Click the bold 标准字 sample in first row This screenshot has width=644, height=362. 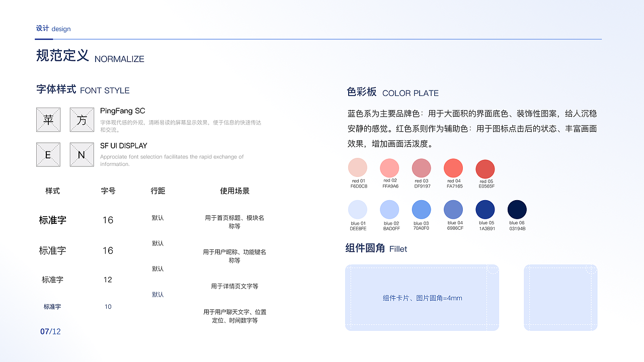52,220
